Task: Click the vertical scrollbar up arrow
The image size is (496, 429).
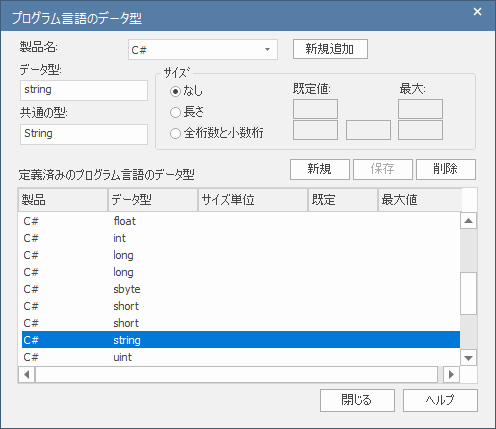Action: pos(468,221)
